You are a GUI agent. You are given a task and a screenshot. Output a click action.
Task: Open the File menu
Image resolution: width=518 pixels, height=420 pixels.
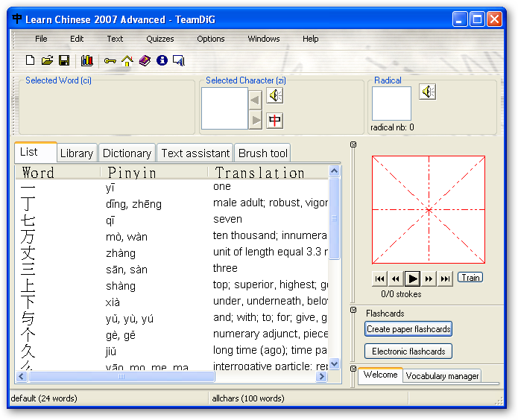tap(41, 39)
